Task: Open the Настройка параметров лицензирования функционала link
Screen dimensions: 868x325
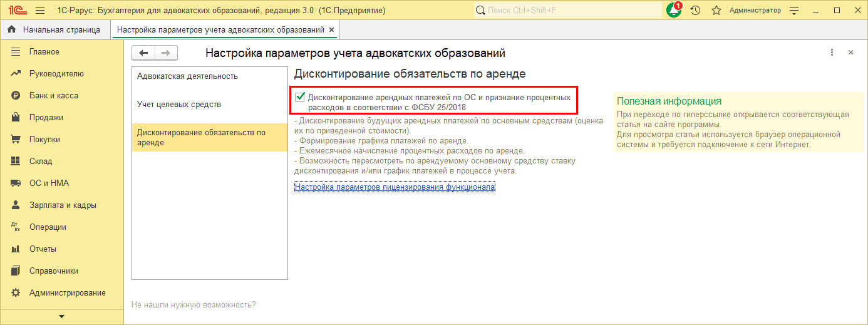Action: pos(395,187)
